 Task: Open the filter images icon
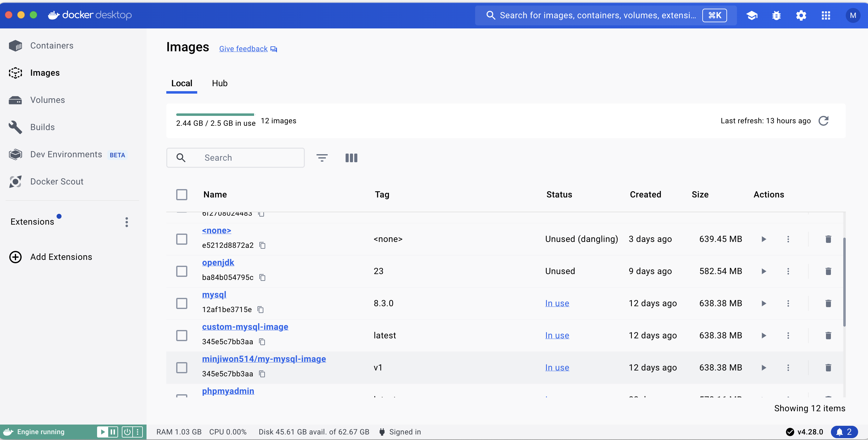tap(322, 158)
